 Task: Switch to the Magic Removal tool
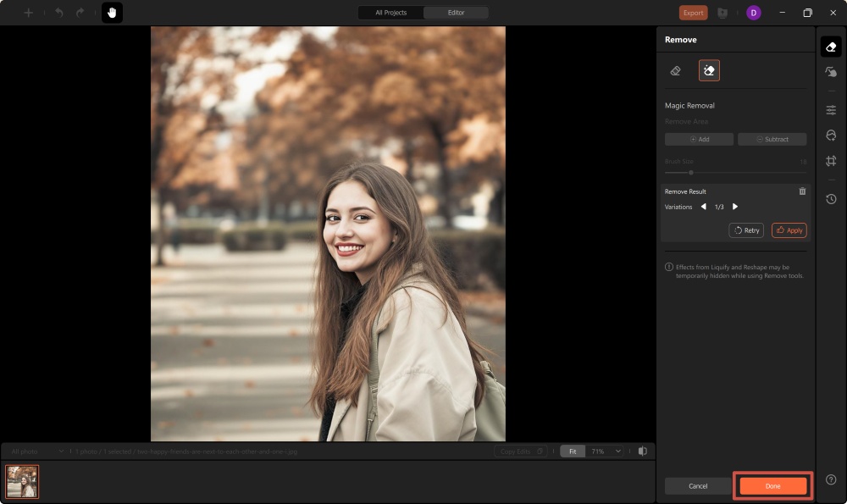(709, 70)
